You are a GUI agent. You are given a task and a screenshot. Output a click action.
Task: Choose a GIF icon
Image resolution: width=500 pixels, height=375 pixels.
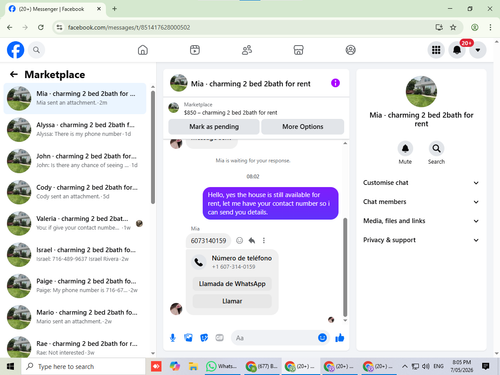219,338
